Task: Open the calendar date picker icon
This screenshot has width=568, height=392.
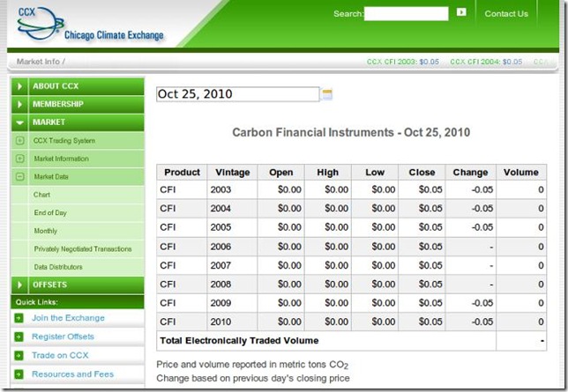Action: click(x=327, y=94)
